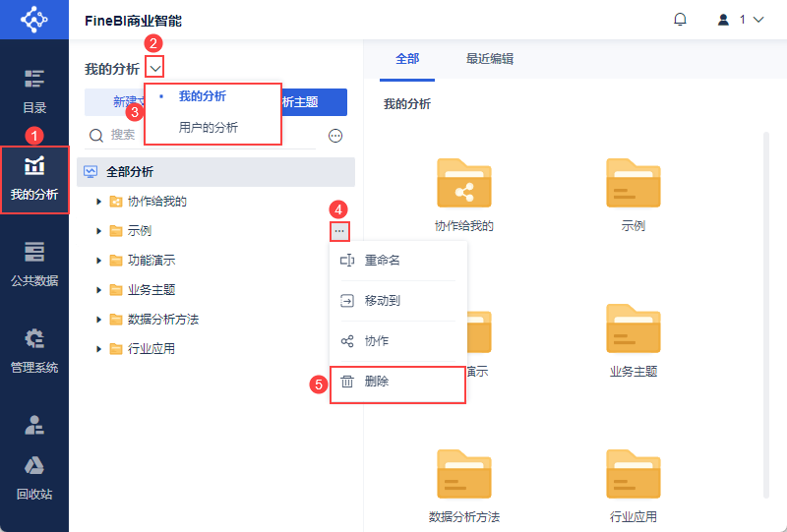Click the user-list icon above 回收站

pos(34,425)
